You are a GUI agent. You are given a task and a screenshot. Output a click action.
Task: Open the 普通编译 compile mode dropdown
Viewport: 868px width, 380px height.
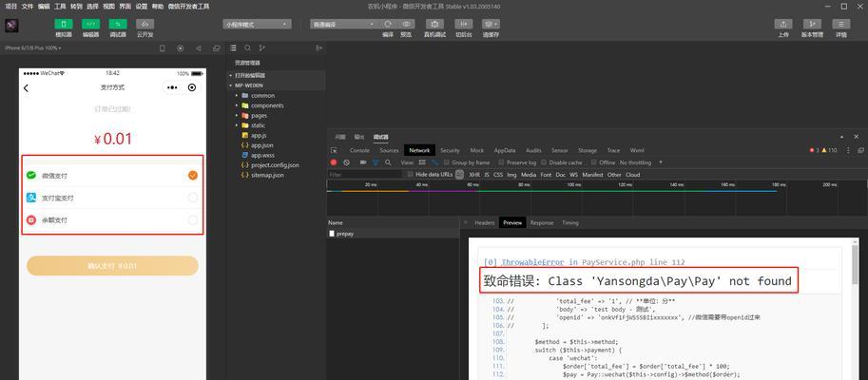343,25
